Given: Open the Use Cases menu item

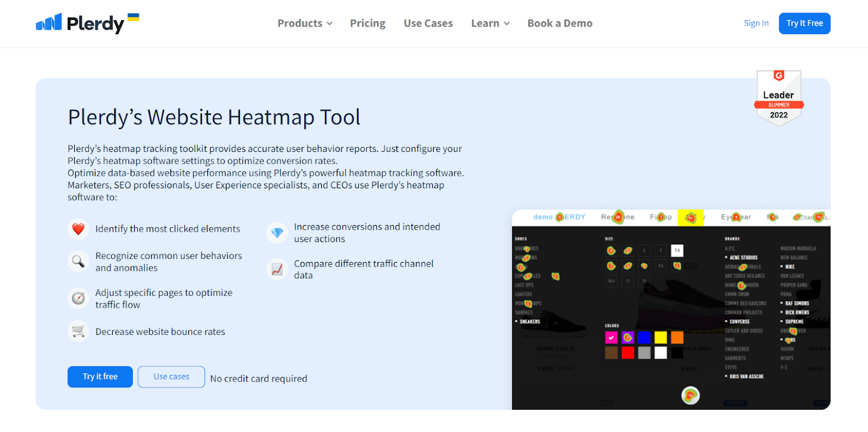Looking at the screenshot, I should [428, 23].
